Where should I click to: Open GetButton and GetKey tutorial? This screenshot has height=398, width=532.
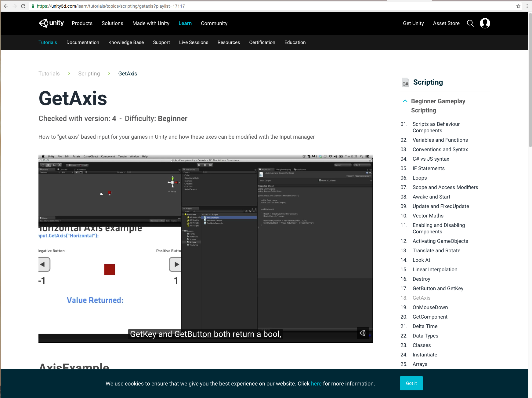click(x=438, y=288)
